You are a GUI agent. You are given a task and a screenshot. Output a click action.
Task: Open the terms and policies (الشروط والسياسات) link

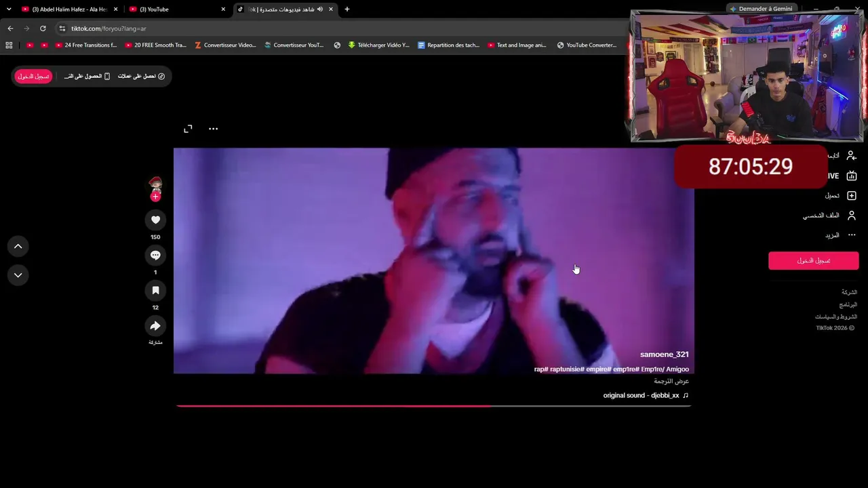pos(836,317)
